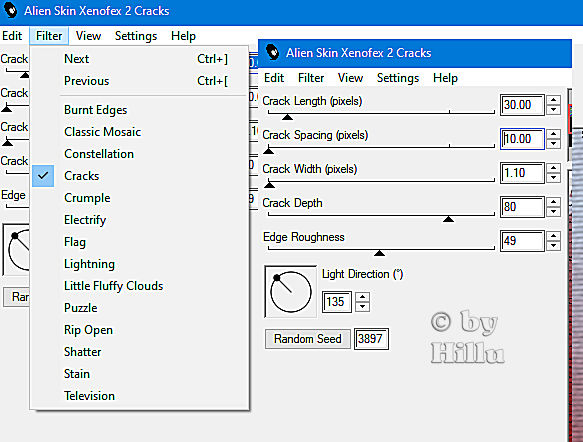Click the Alien Skin icon in front window title
Image resolution: width=583 pixels, height=442 pixels.
(x=273, y=52)
